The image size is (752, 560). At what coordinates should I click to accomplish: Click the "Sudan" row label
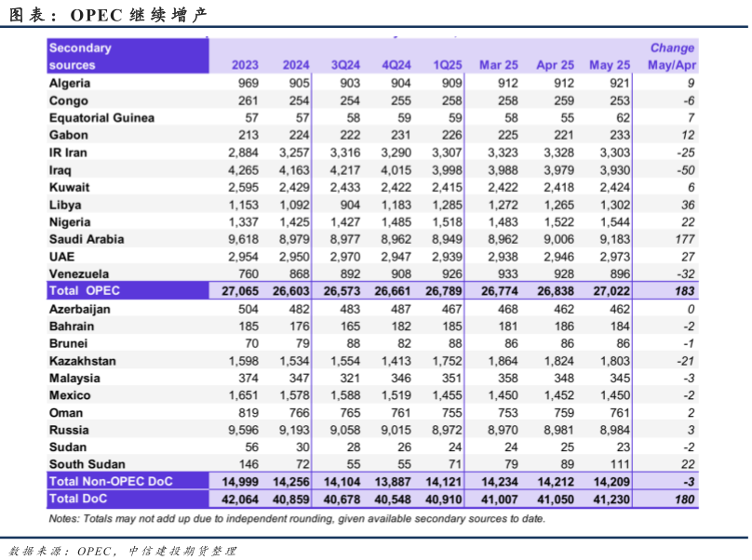(x=68, y=447)
